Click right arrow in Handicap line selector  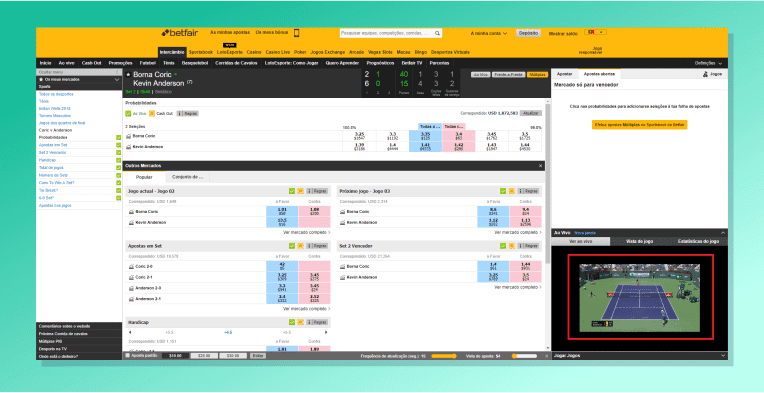[x=326, y=332]
